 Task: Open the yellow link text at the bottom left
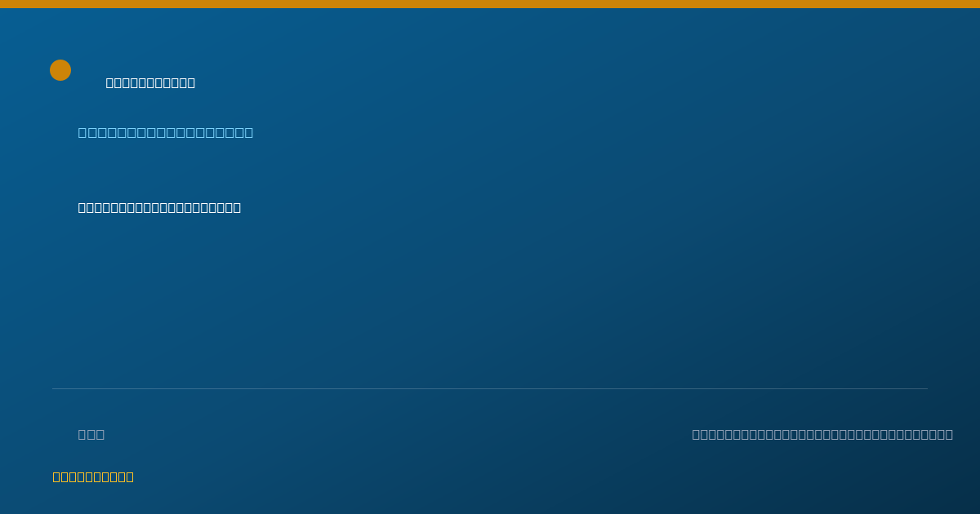click(x=93, y=476)
